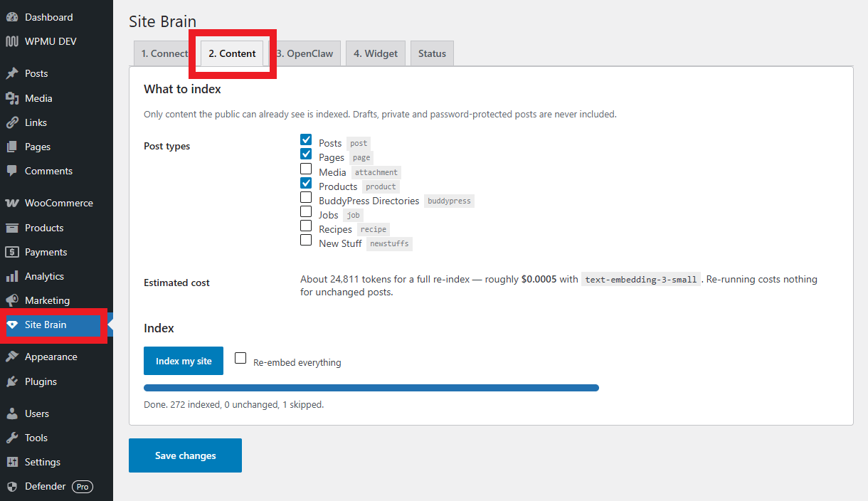The height and width of the screenshot is (501, 868).
Task: Open the Dashboard menu link
Action: (56, 17)
